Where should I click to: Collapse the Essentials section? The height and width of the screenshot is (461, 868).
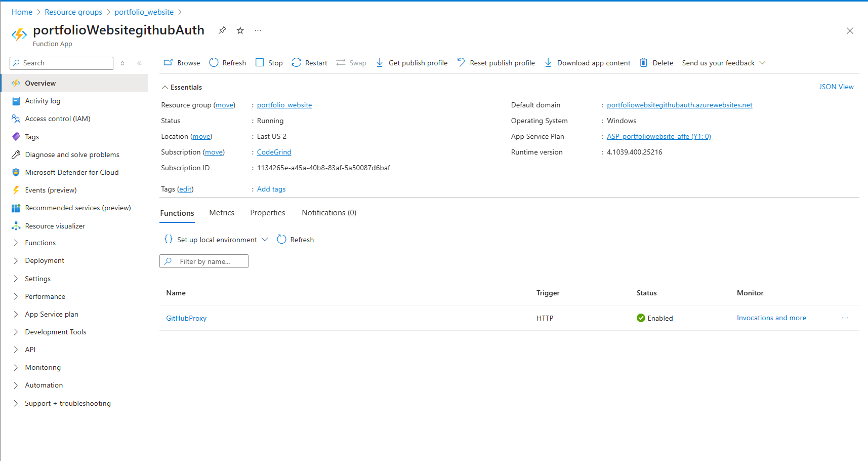(x=182, y=87)
